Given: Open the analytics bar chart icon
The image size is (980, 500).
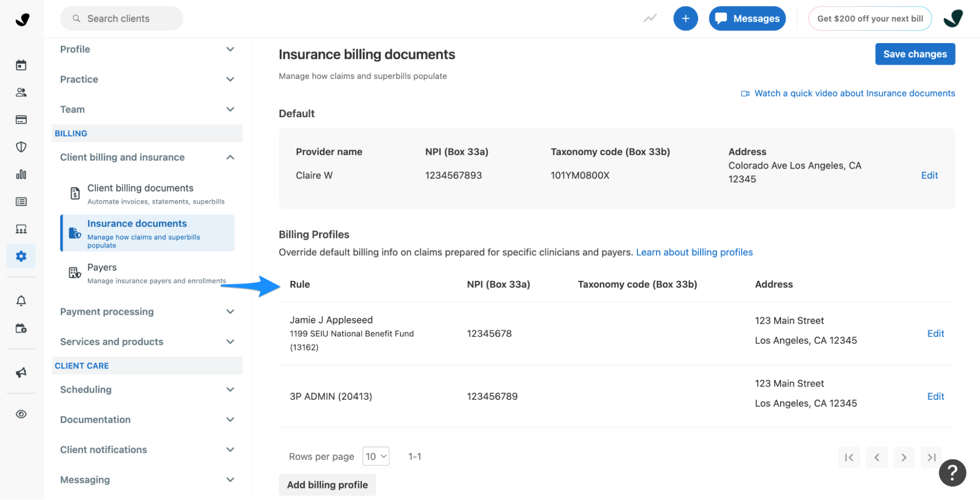Looking at the screenshot, I should click(x=21, y=174).
